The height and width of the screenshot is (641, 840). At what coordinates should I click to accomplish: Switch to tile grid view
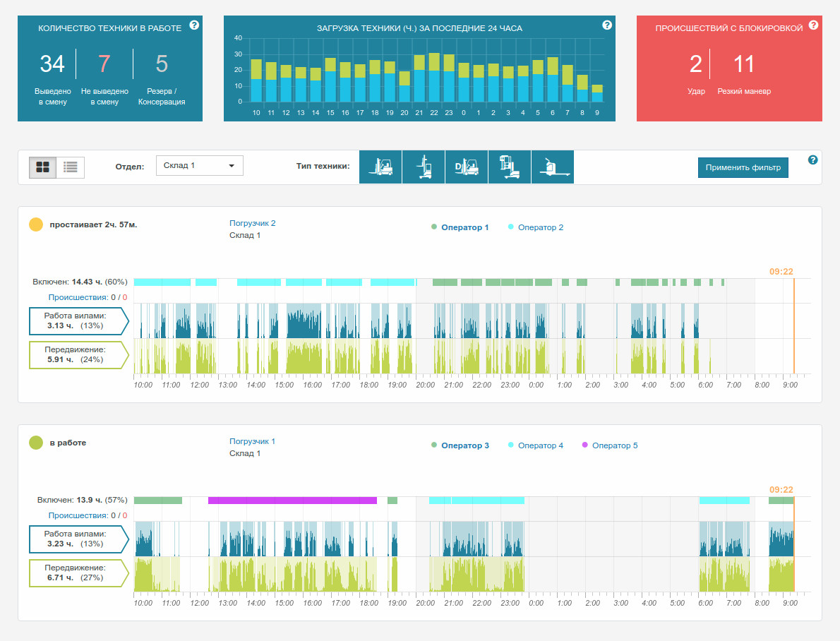(x=43, y=167)
